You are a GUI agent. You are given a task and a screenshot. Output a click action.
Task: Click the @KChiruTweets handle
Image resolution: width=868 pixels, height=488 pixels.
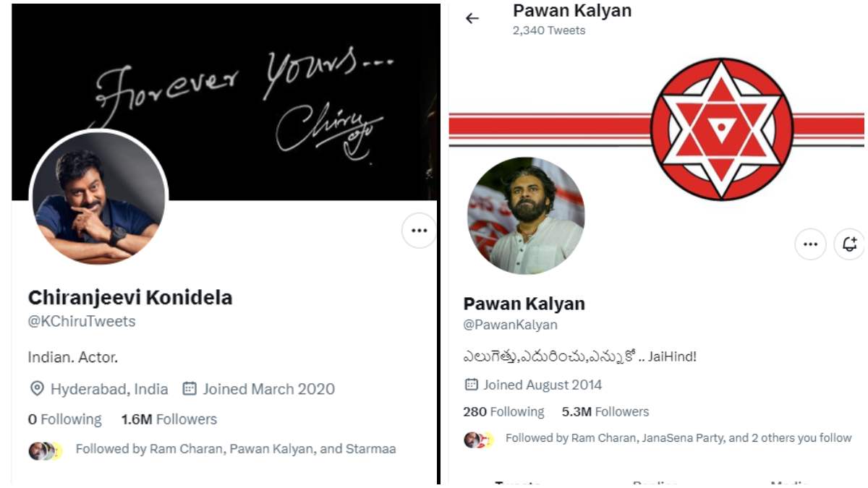82,321
